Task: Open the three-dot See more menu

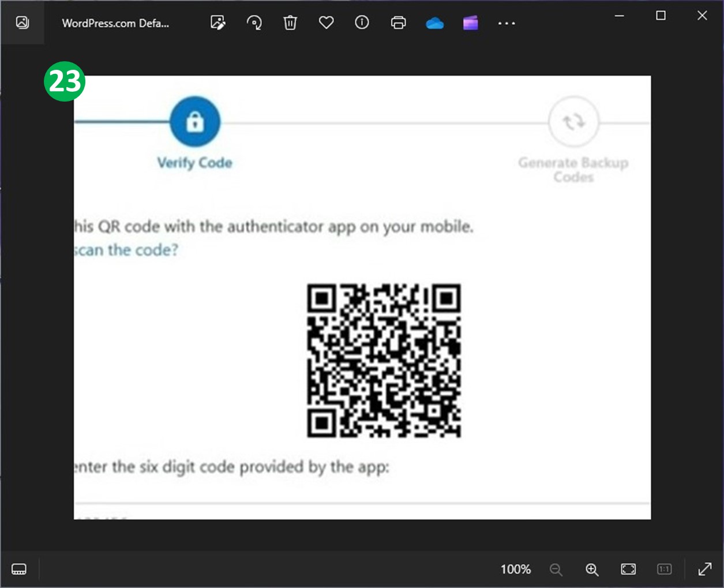Action: [x=507, y=23]
